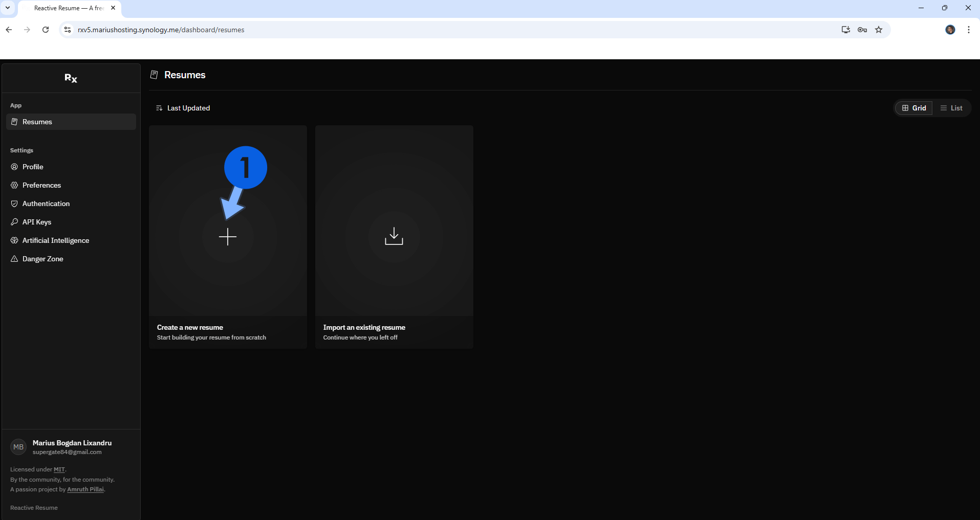
Task: Click the Rx logo in sidebar
Action: click(71, 78)
